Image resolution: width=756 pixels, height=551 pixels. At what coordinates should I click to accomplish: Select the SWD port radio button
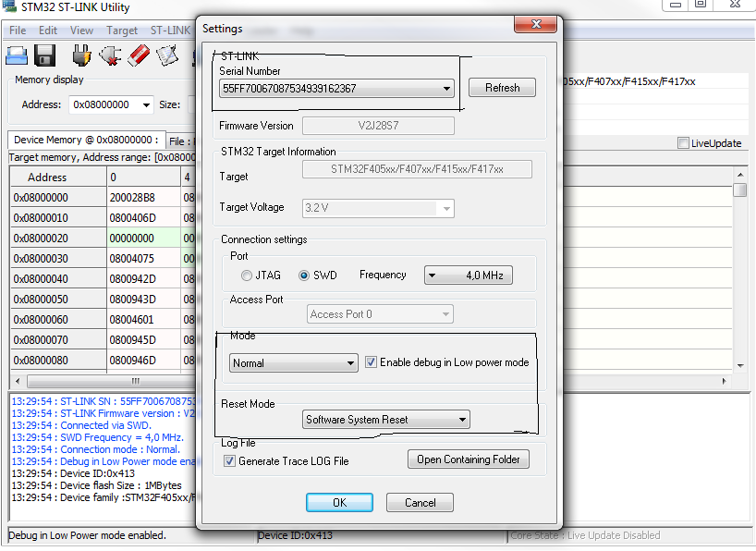(304, 275)
